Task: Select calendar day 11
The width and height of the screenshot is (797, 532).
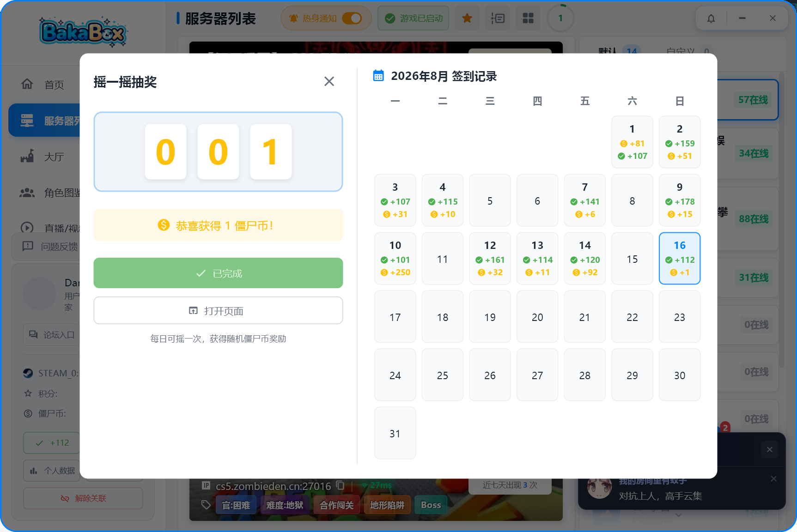Action: (443, 259)
